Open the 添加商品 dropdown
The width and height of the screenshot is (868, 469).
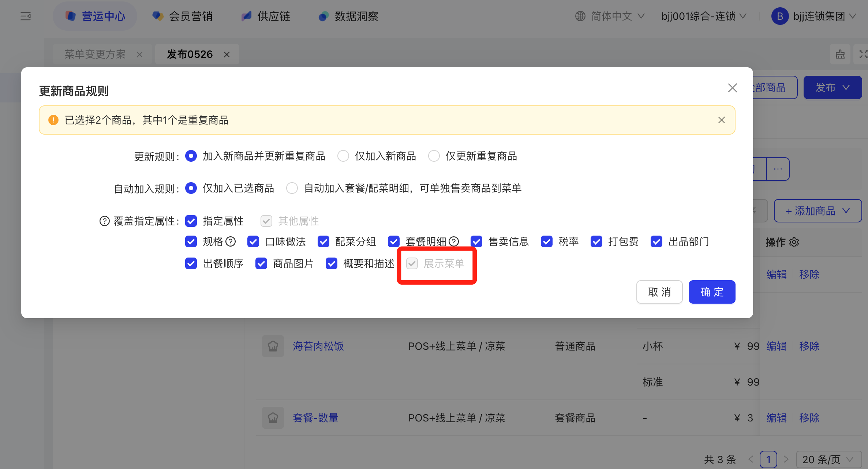818,211
